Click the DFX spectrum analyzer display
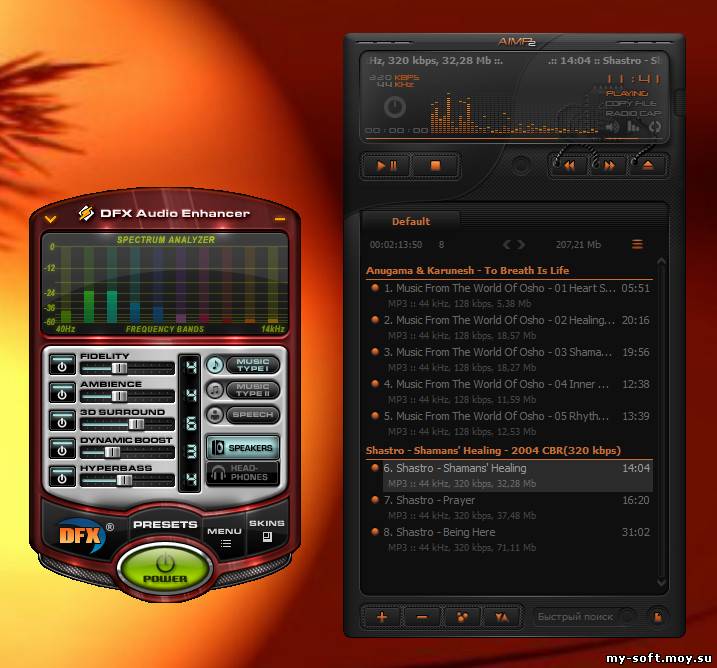This screenshot has width=717, height=668. [165, 284]
